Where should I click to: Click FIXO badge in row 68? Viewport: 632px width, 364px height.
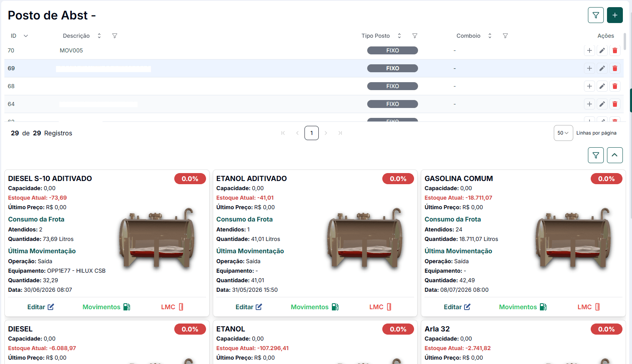tap(392, 86)
